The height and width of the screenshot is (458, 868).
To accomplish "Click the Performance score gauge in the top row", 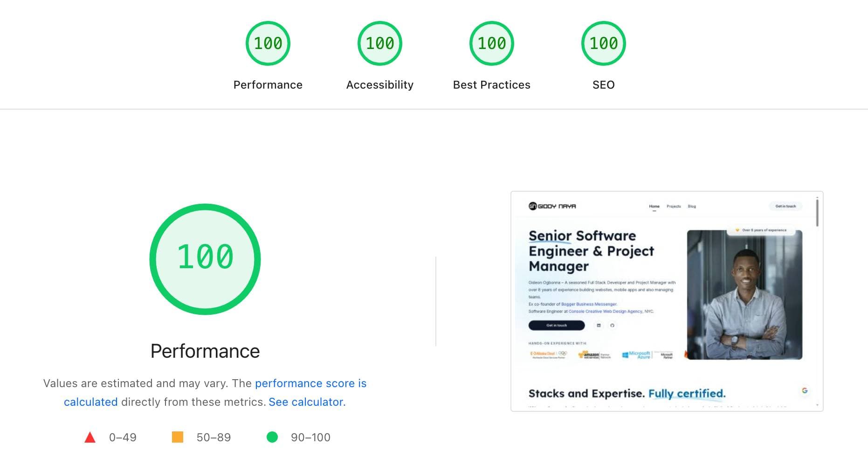I will pyautogui.click(x=268, y=43).
